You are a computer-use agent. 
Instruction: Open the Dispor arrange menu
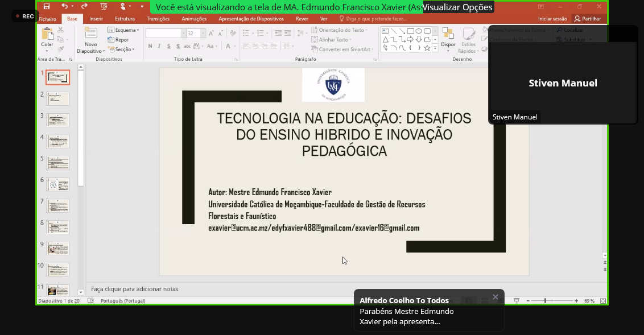point(448,38)
